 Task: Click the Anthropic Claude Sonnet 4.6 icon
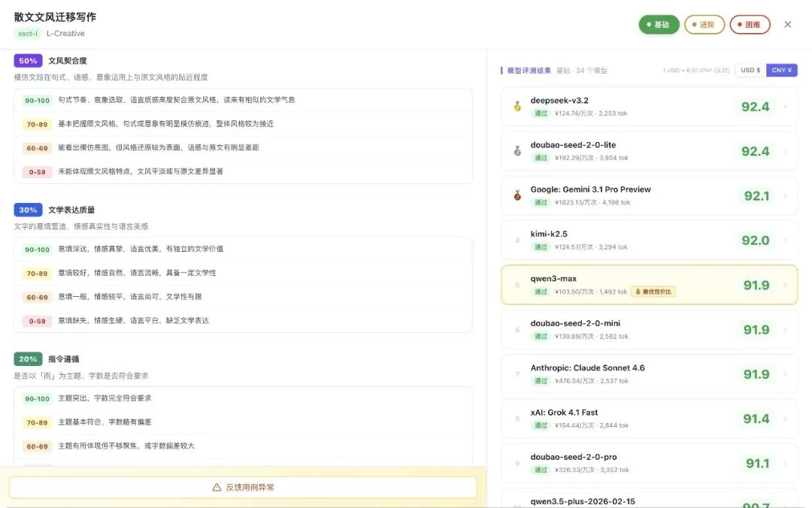click(x=517, y=373)
